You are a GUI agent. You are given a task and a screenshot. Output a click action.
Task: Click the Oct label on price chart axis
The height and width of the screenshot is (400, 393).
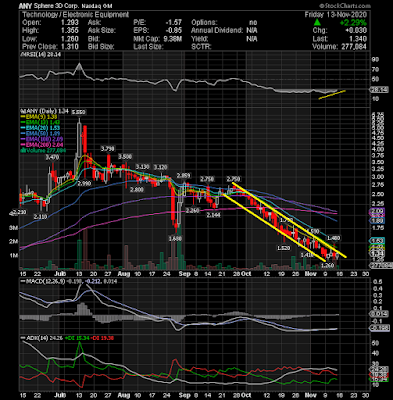246,274
